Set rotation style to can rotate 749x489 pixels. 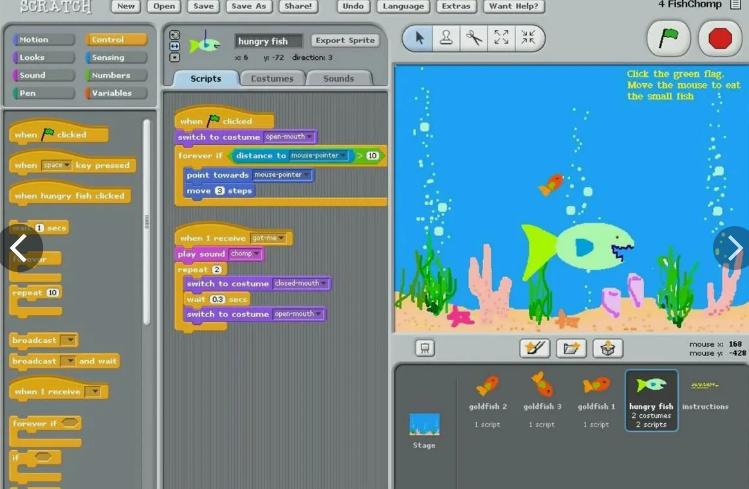pos(175,35)
